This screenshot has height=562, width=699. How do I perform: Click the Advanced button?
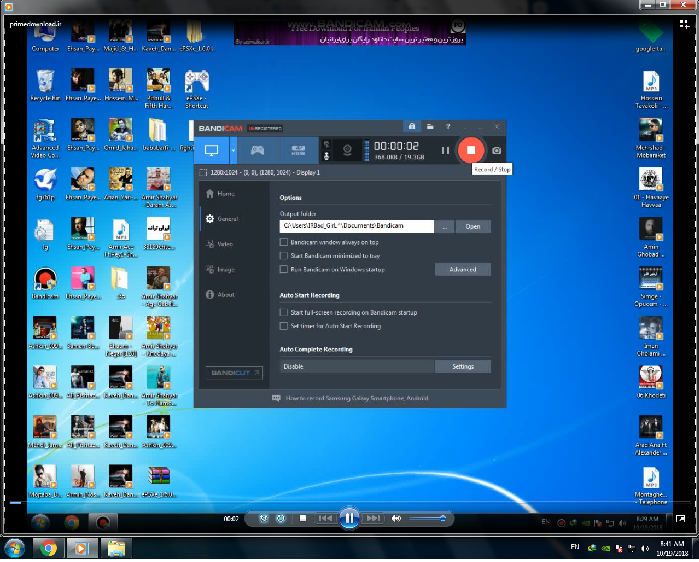tap(463, 269)
